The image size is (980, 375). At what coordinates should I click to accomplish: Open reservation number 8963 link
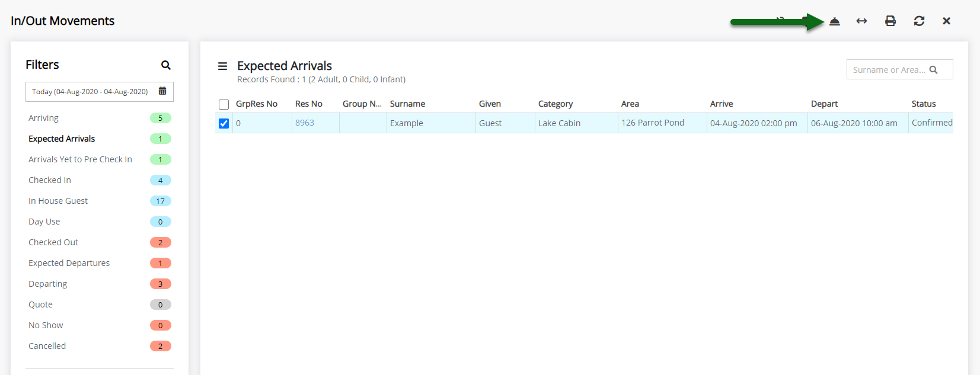pos(305,123)
